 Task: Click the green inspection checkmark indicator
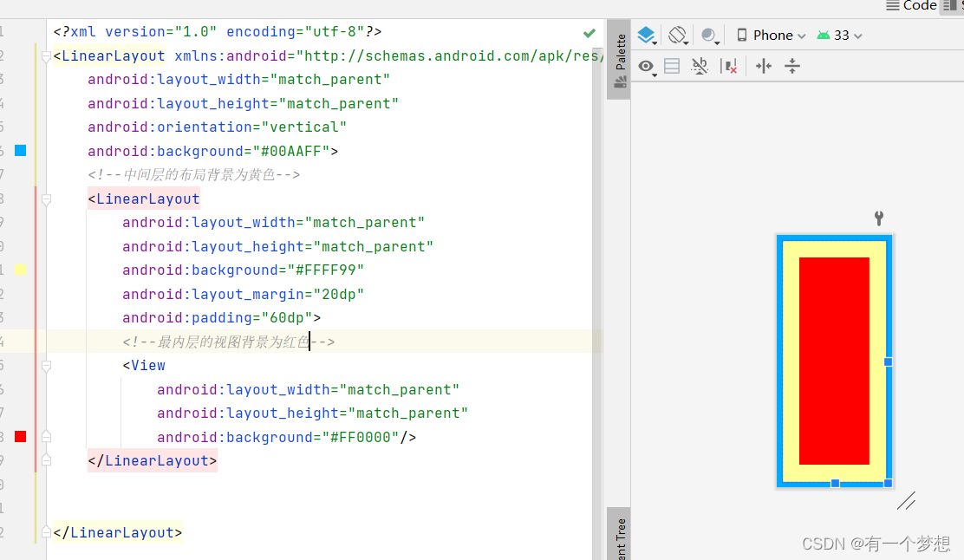[589, 33]
